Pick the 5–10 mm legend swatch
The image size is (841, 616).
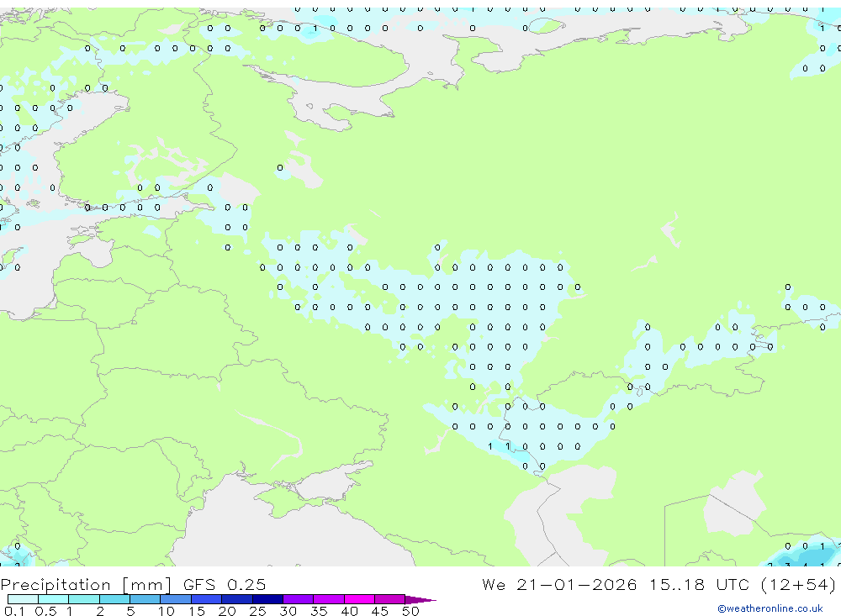tap(145, 599)
